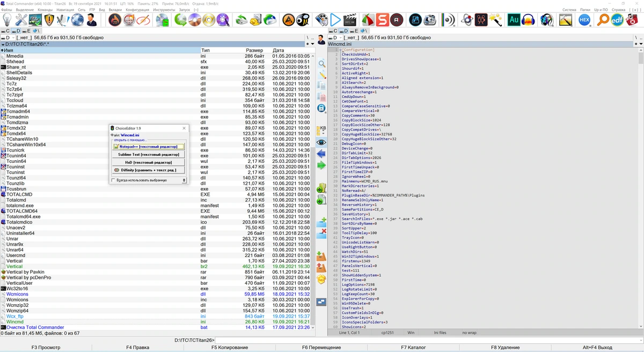This screenshot has width=644, height=352.
Task: Go to root via left panel backslash button
Action: (308, 38)
